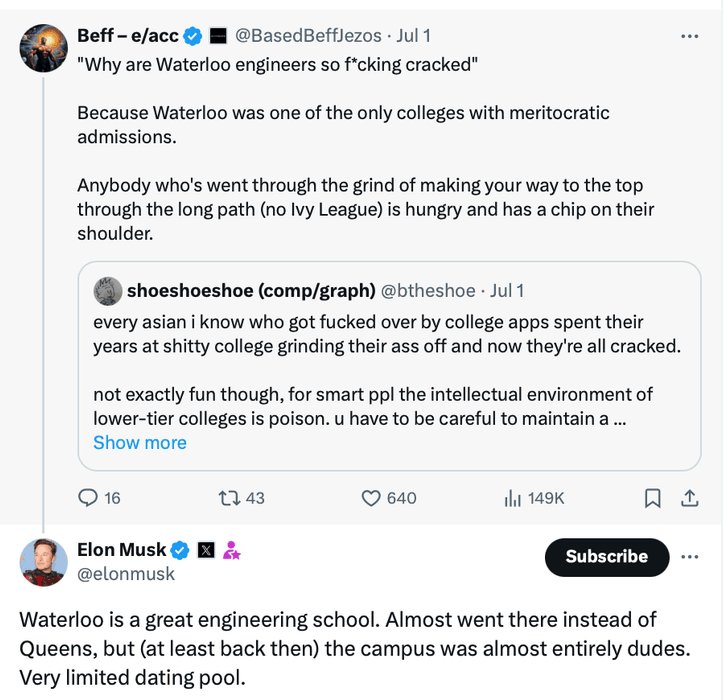This screenshot has width=723, height=700.
Task: Open more options next to Subscribe button
Action: click(x=689, y=557)
